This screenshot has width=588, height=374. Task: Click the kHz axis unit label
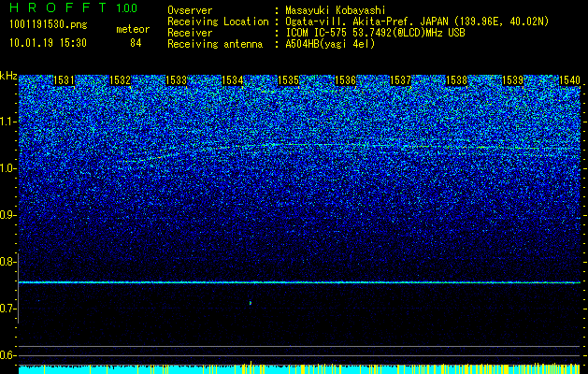[x=8, y=76]
